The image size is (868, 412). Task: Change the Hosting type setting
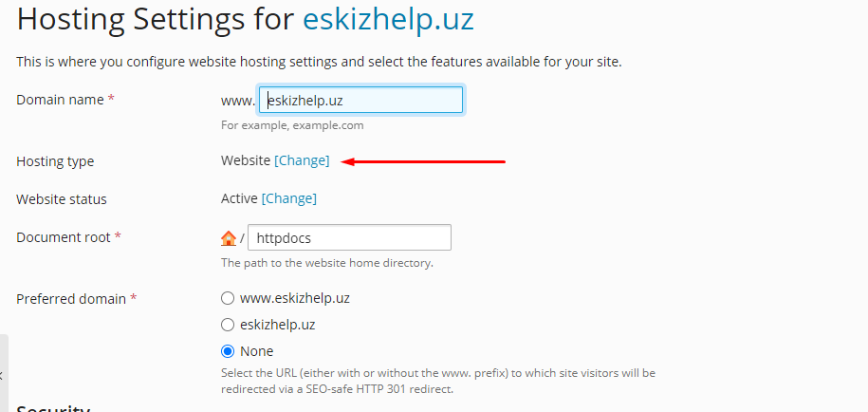[302, 161]
